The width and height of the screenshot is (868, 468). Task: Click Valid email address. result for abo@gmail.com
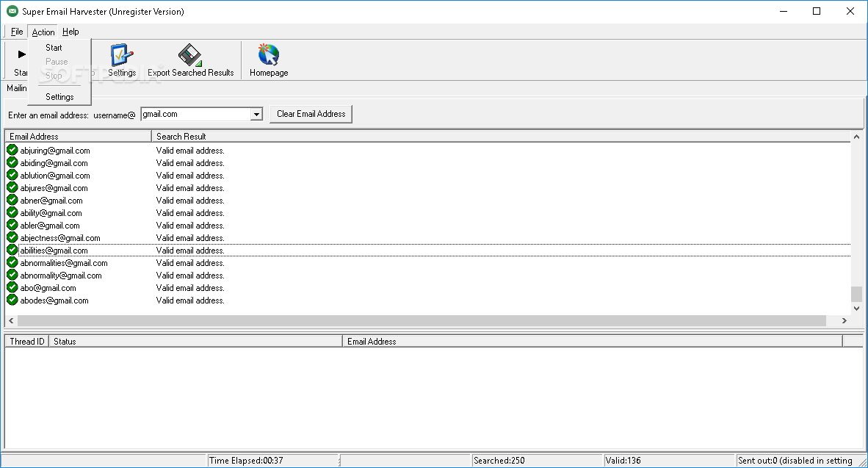190,287
